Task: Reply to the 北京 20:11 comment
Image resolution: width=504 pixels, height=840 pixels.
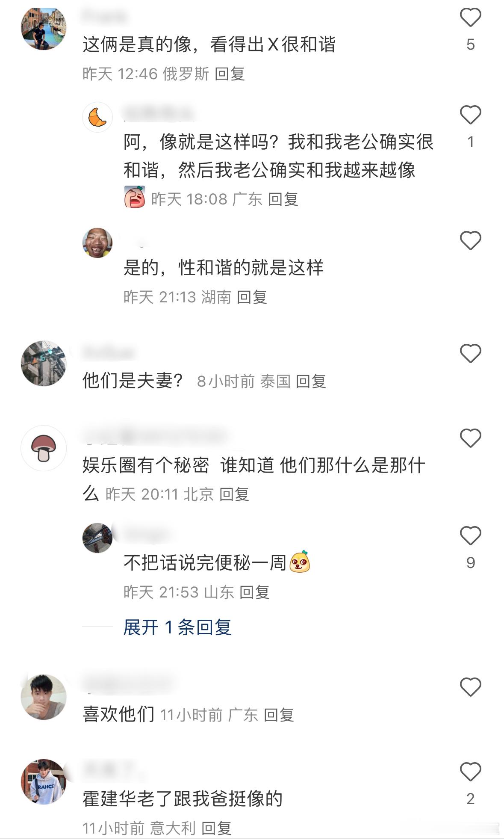Action: (x=234, y=494)
